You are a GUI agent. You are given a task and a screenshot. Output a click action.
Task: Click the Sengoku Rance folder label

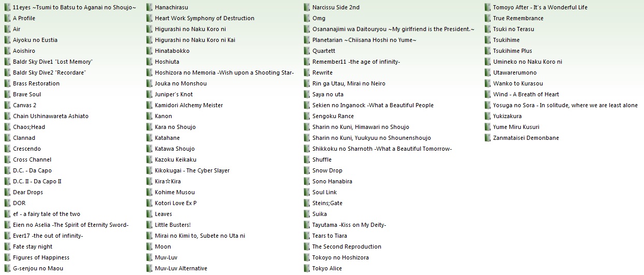tap(333, 116)
